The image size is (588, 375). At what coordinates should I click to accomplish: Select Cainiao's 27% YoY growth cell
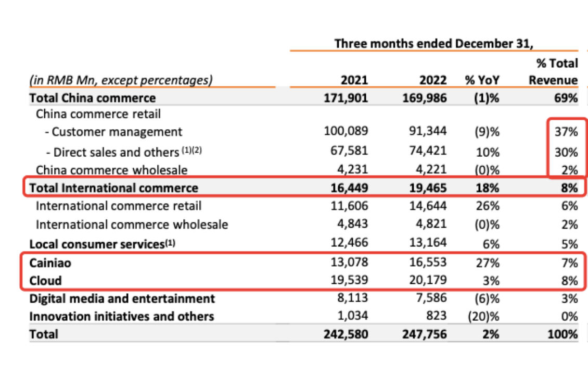point(489,263)
